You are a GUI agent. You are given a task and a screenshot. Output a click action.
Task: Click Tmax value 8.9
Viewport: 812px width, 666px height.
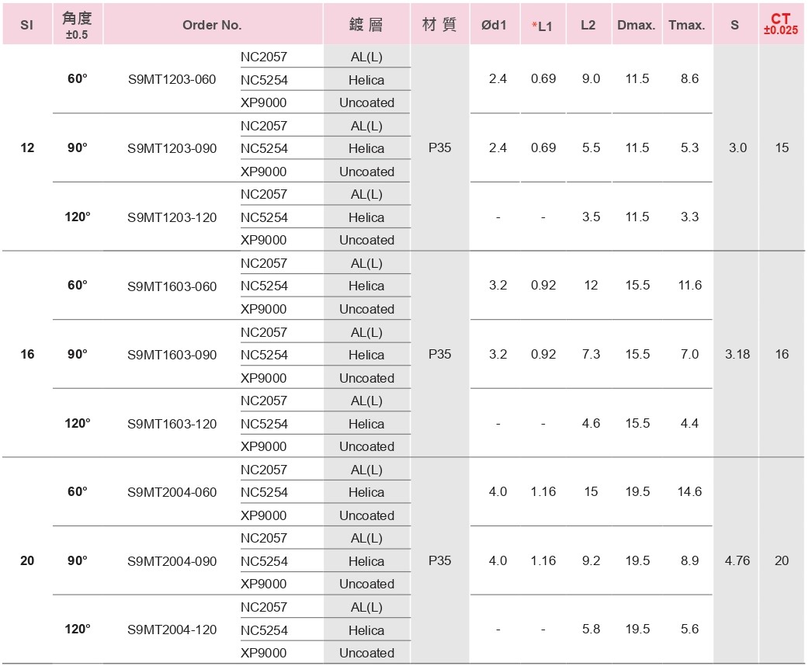[x=690, y=560]
